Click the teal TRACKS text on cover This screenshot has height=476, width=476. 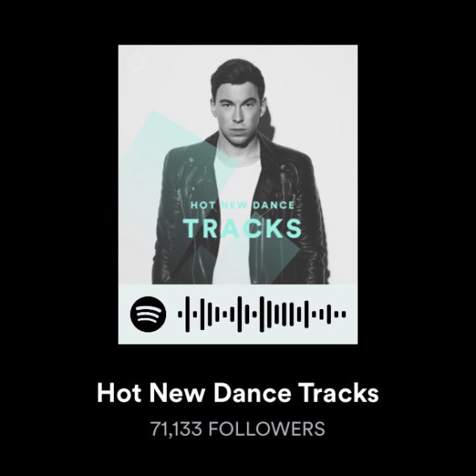242,228
